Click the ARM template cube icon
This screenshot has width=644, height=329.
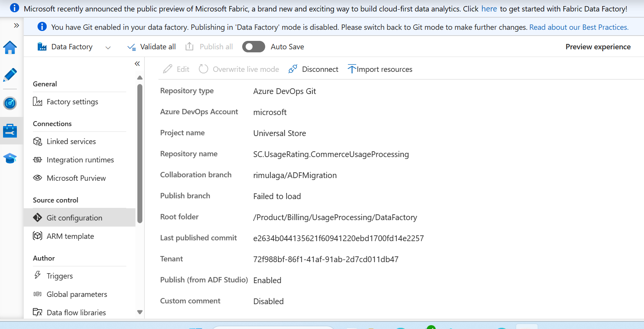click(37, 236)
